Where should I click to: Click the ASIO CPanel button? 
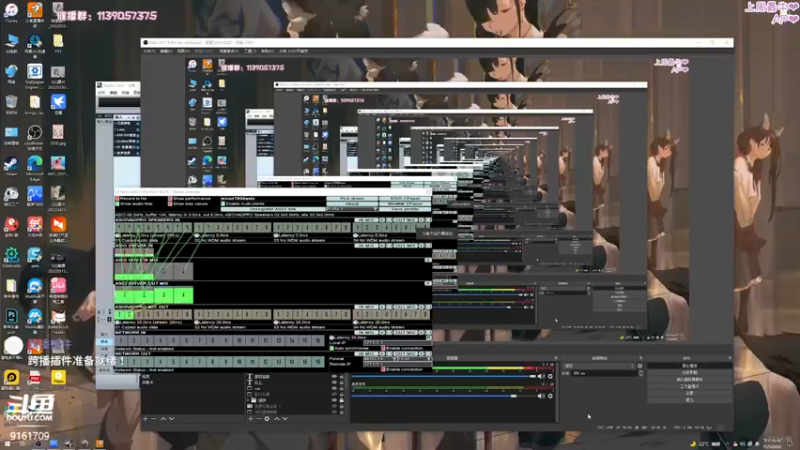click(405, 198)
